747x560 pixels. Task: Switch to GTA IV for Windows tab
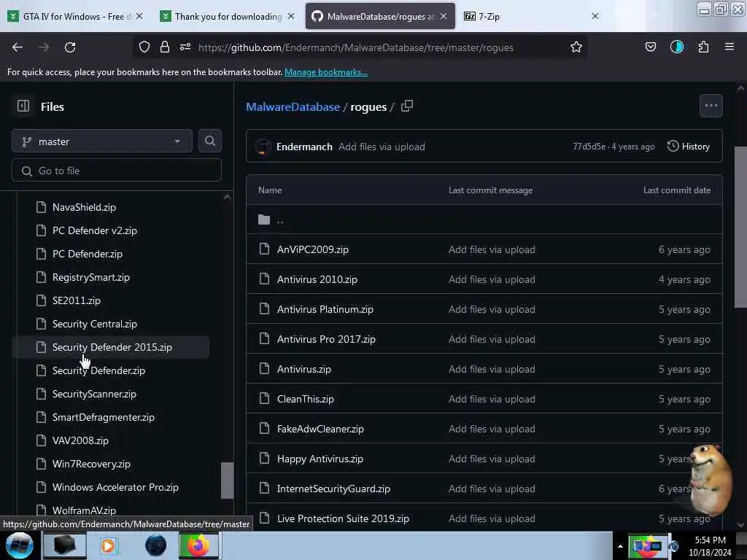coord(76,17)
